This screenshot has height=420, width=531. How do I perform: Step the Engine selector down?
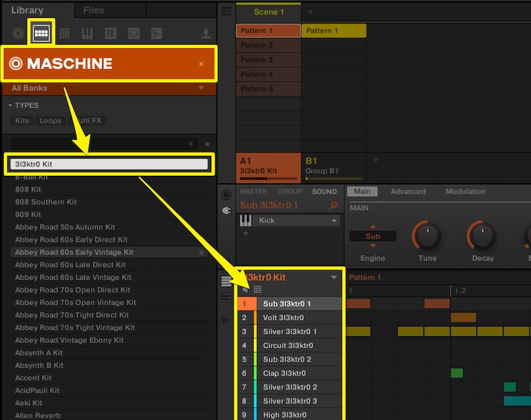[x=373, y=245]
